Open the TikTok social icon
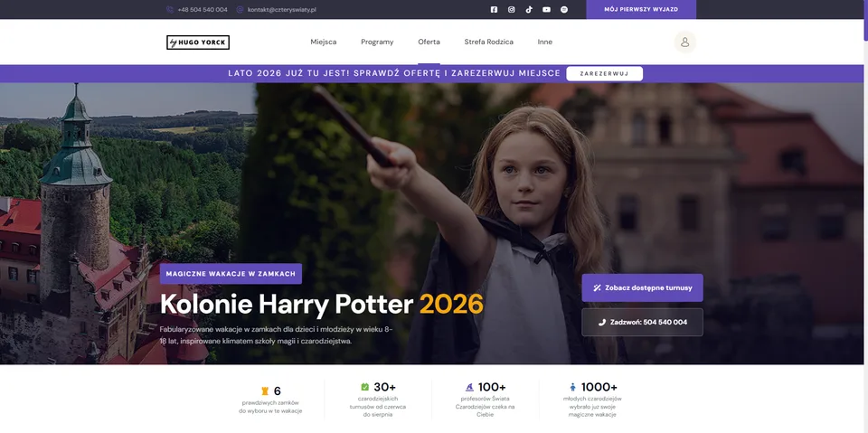 [x=529, y=9]
